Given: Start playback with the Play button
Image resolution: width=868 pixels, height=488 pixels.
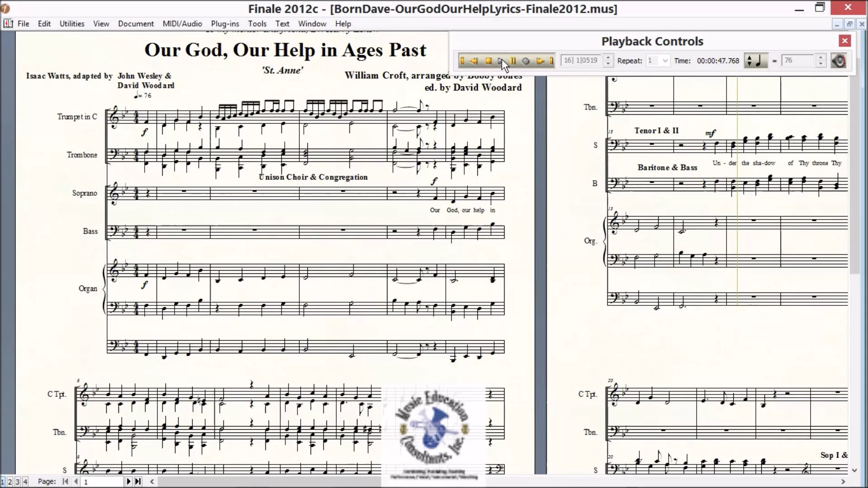Looking at the screenshot, I should tap(500, 61).
